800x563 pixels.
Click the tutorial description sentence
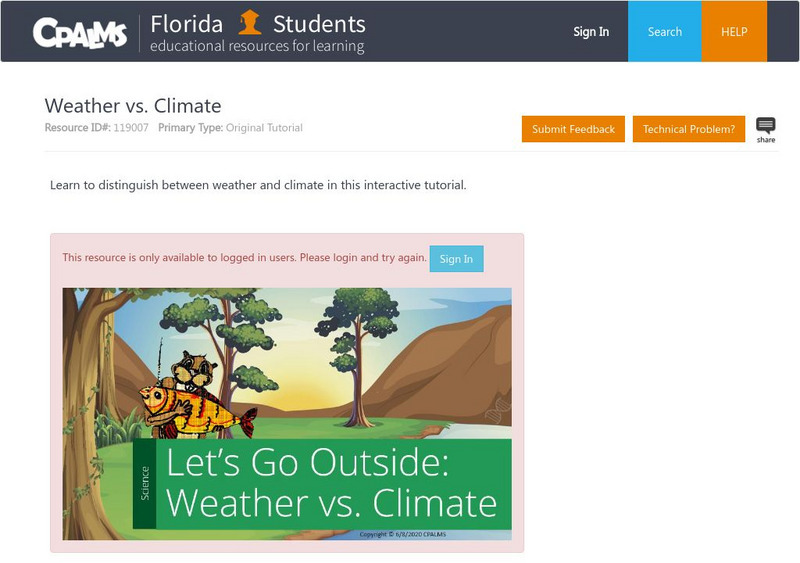point(258,185)
